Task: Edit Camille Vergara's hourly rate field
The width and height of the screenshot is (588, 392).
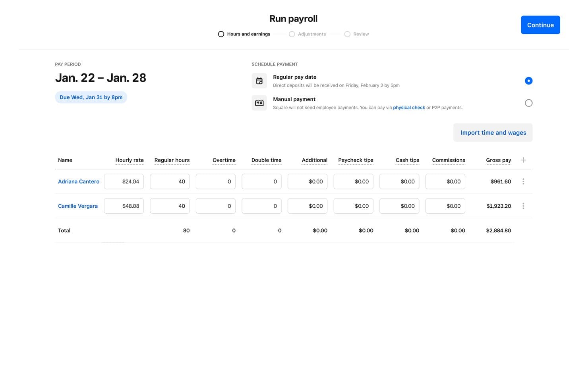Action: (x=124, y=206)
